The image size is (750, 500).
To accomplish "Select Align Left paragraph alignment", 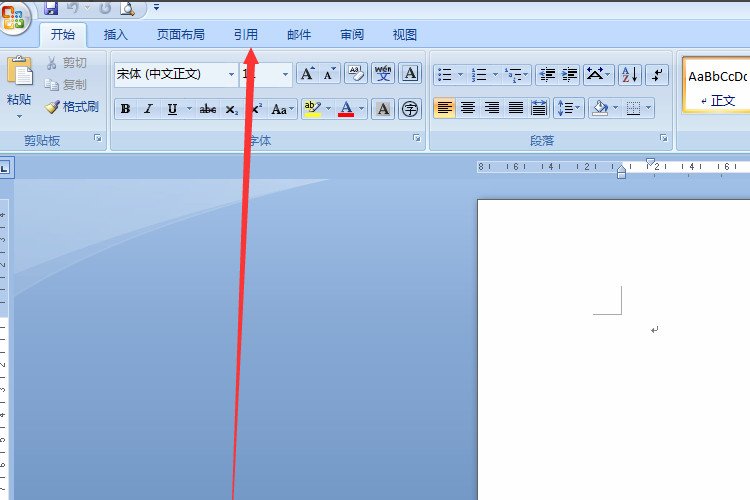I will [x=444, y=108].
